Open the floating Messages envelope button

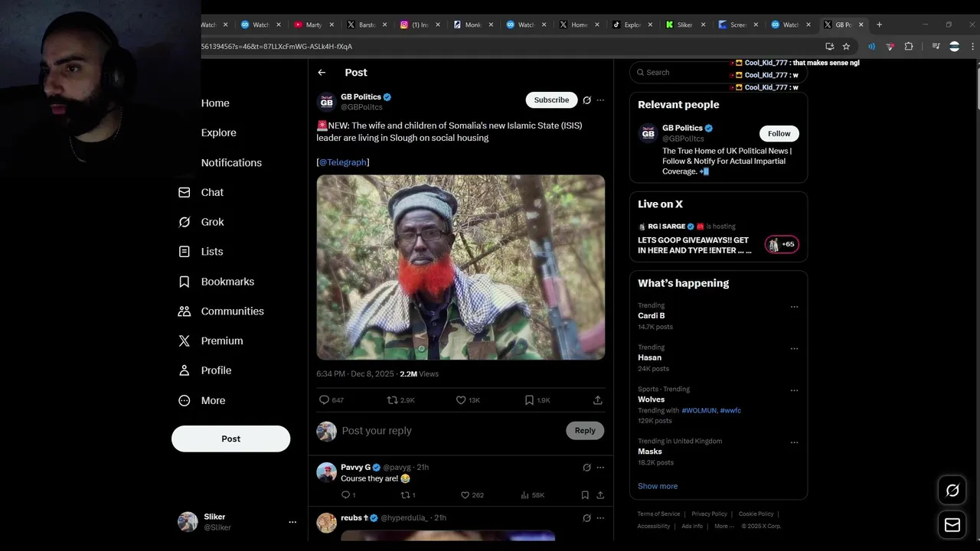[952, 525]
